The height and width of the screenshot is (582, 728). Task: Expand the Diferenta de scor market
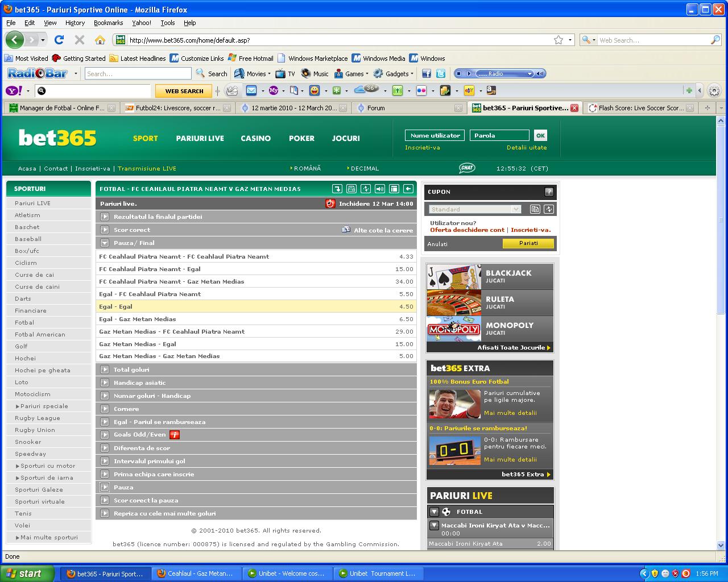pyautogui.click(x=105, y=448)
